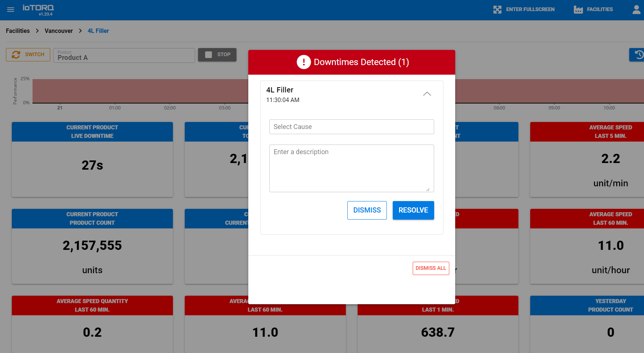The image size is (644, 353).
Task: Click the Enter Fullscreen label
Action: 530,10
